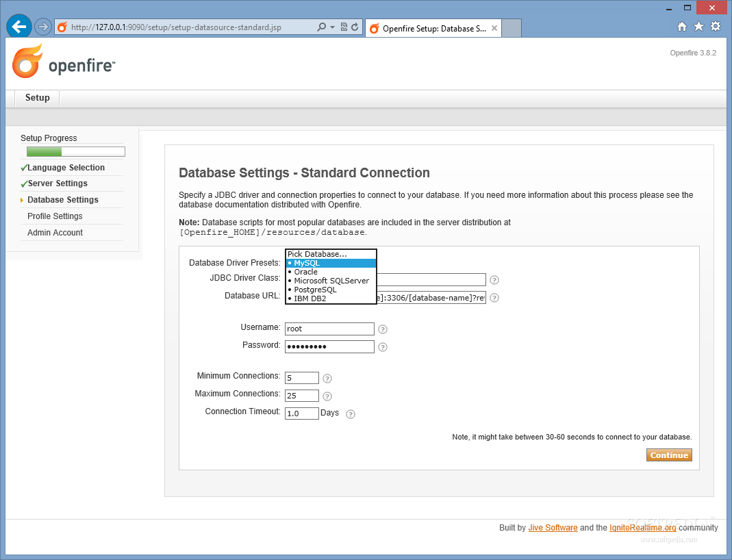Click the browser forward arrow button
Screen dimensions: 732x560
tap(43, 27)
